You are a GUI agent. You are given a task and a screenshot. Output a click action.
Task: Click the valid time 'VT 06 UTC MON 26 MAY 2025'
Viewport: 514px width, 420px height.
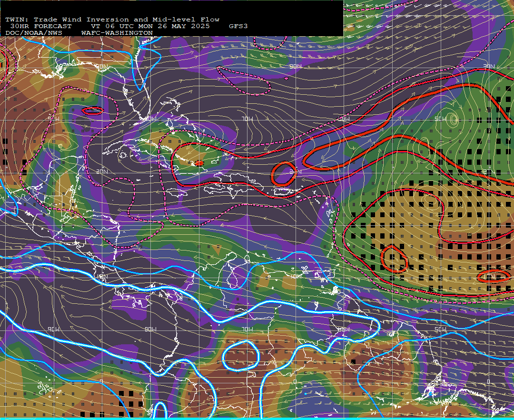(x=150, y=26)
